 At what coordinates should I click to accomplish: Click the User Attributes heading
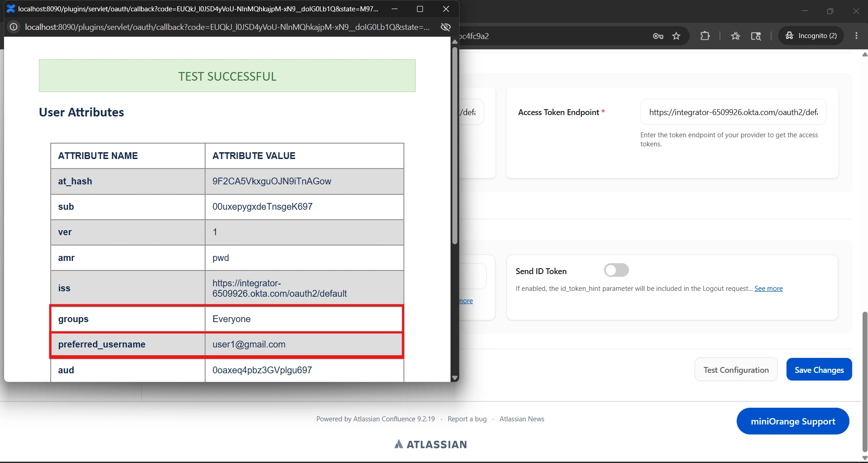pos(82,112)
